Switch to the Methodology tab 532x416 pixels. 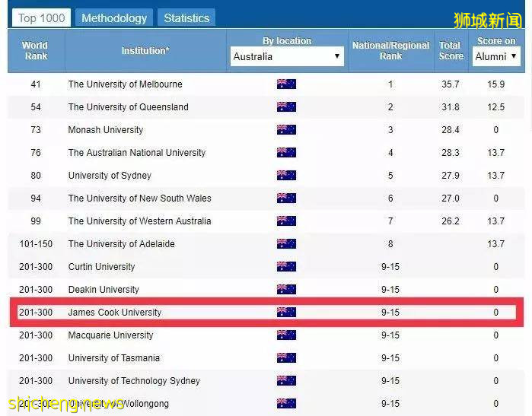114,17
